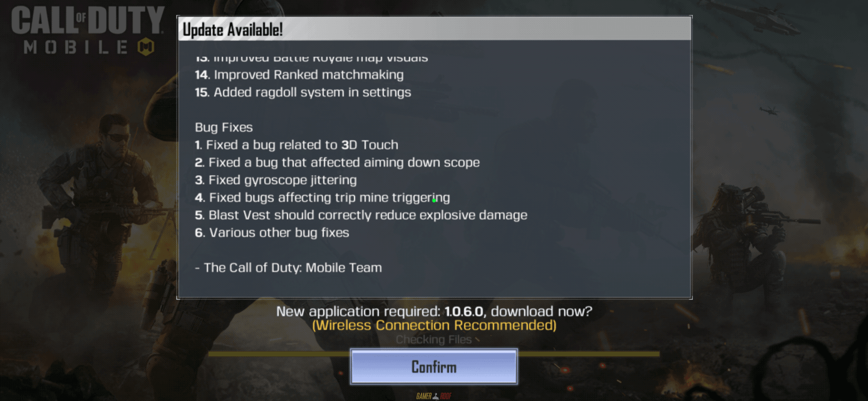The width and height of the screenshot is (868, 401).
Task: Select the Added ragdoll system in settings line
Action: click(x=303, y=92)
